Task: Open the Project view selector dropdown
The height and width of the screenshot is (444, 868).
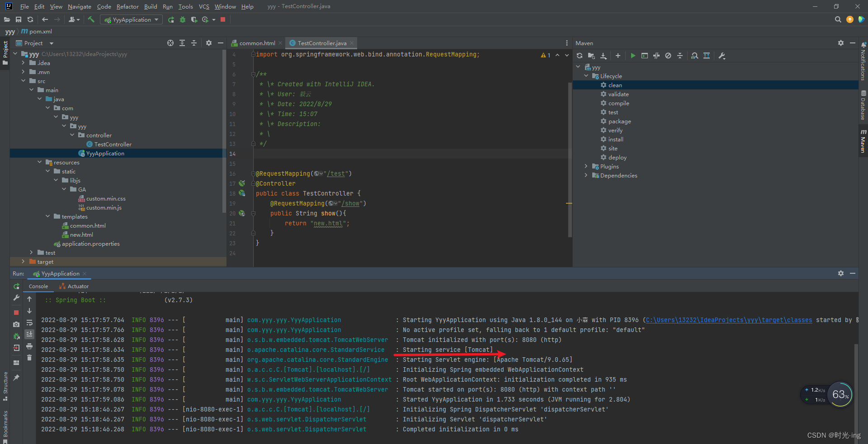Action: click(x=35, y=43)
